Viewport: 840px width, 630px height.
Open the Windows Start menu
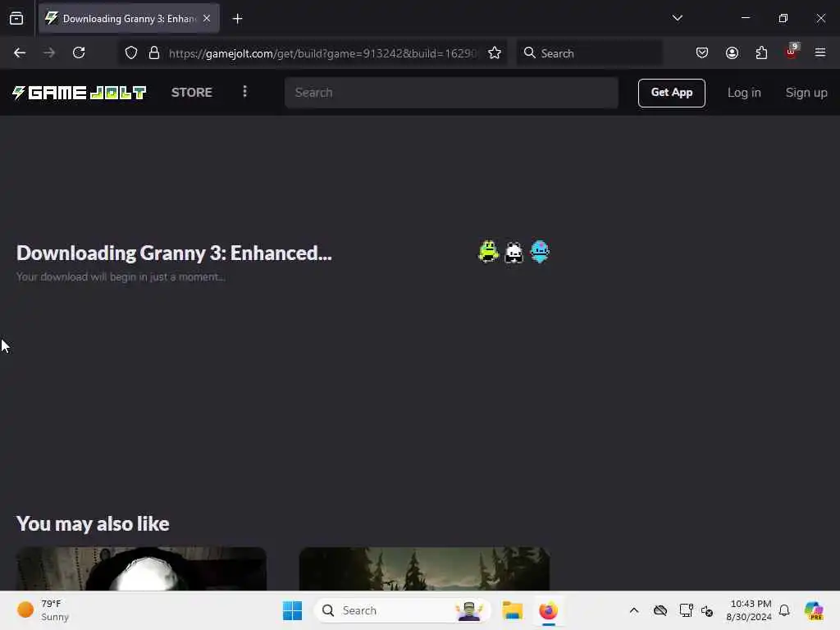pyautogui.click(x=293, y=610)
